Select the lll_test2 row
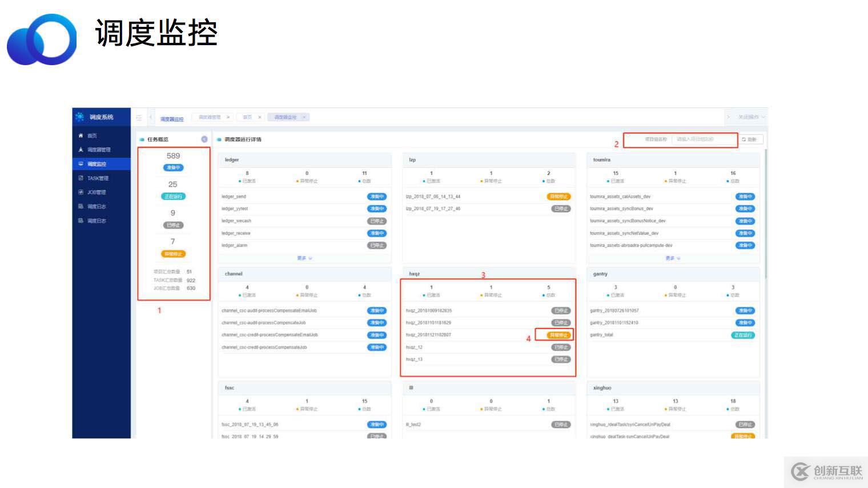This screenshot has height=488, width=868. tap(488, 425)
